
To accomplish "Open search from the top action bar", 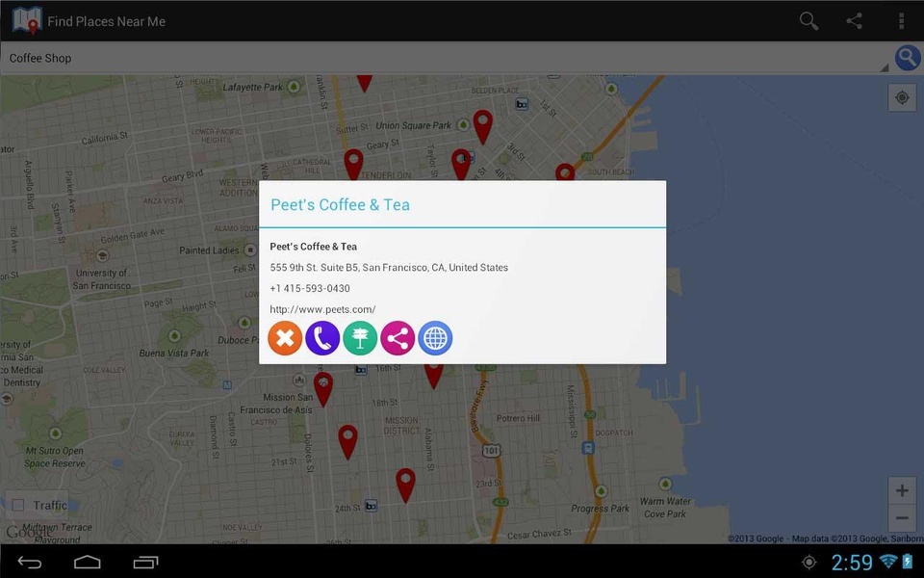I will click(808, 21).
